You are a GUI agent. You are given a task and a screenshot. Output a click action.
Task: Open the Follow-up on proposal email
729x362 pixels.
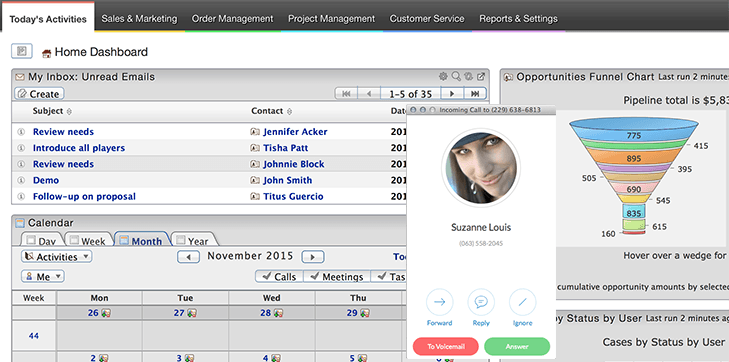pos(84,197)
